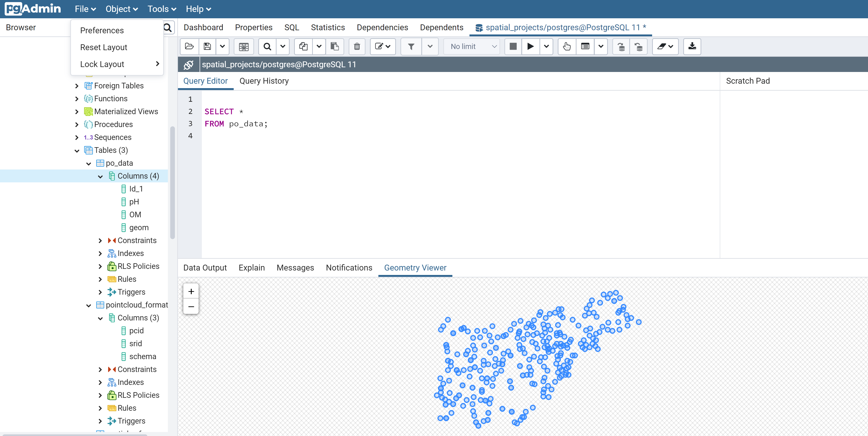
Task: Download query results as CSV
Action: click(x=692, y=47)
